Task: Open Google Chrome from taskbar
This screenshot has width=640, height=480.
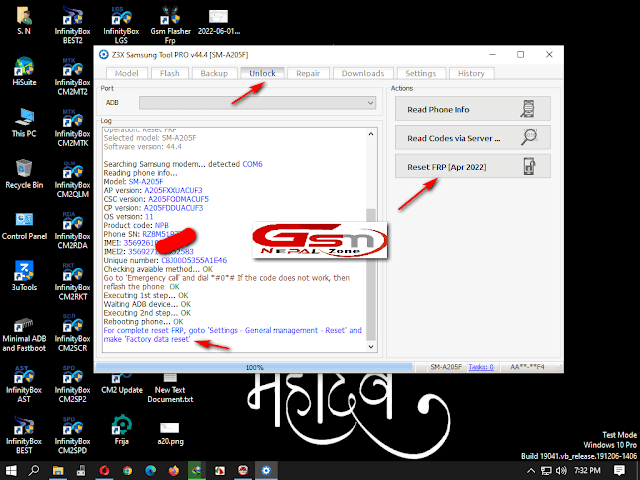Action: tap(127, 471)
